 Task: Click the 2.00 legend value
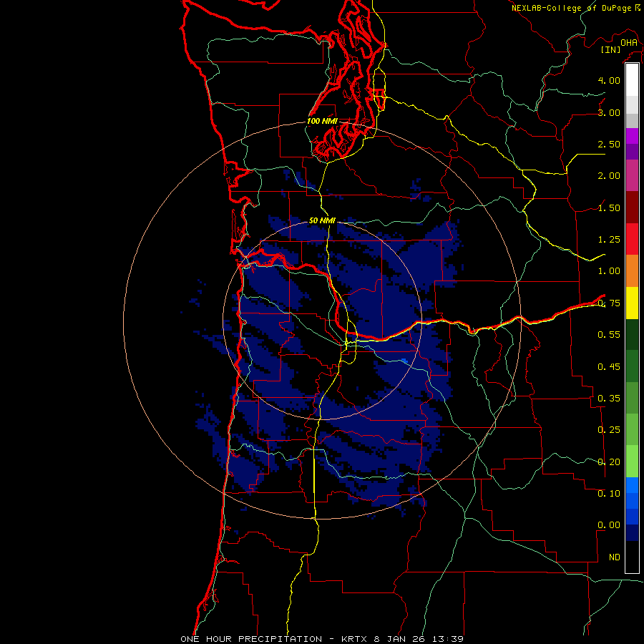pos(609,176)
